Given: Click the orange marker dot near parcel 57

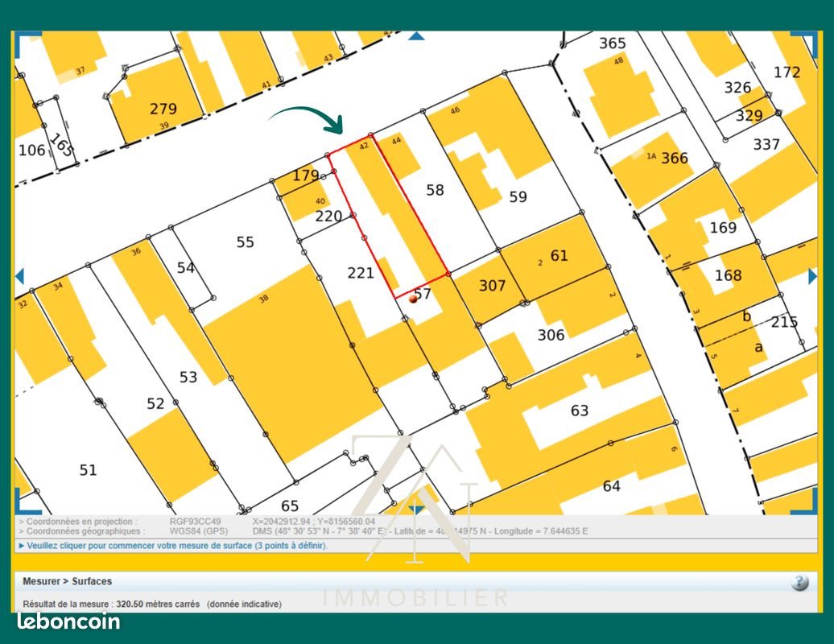Looking at the screenshot, I should coord(413,298).
